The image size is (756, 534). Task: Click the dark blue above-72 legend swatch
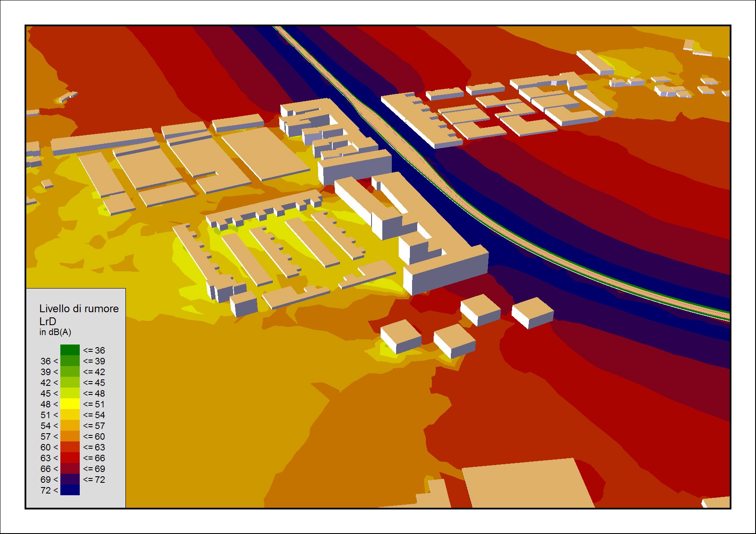pos(70,490)
